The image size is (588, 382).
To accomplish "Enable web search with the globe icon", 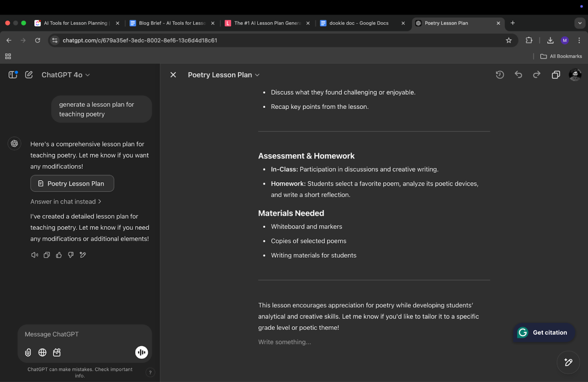I will (x=42, y=352).
